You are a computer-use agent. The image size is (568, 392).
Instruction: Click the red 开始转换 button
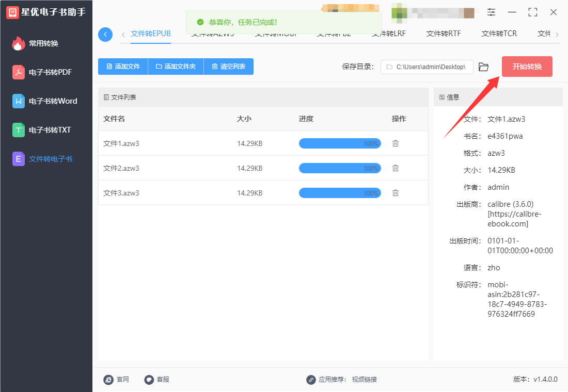tap(527, 67)
